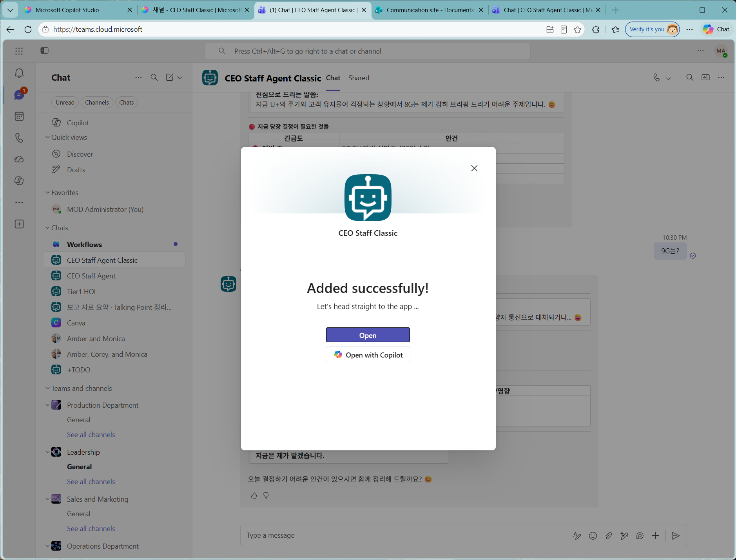The image size is (736, 560).
Task: Toggle the navigation pane icon beside the waffle
Action: click(x=44, y=51)
